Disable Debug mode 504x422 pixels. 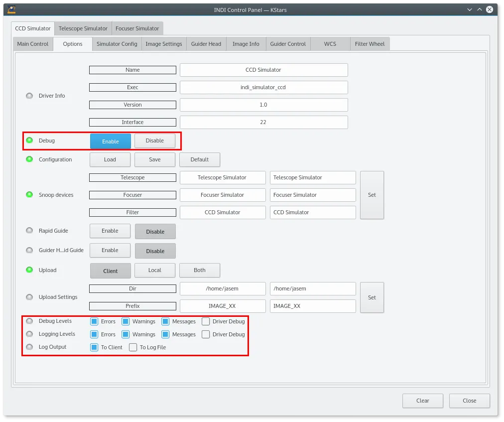155,141
